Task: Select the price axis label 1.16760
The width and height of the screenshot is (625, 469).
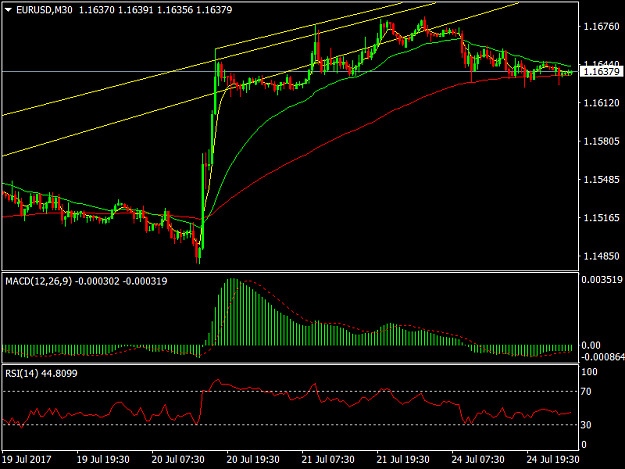Action: tap(601, 27)
